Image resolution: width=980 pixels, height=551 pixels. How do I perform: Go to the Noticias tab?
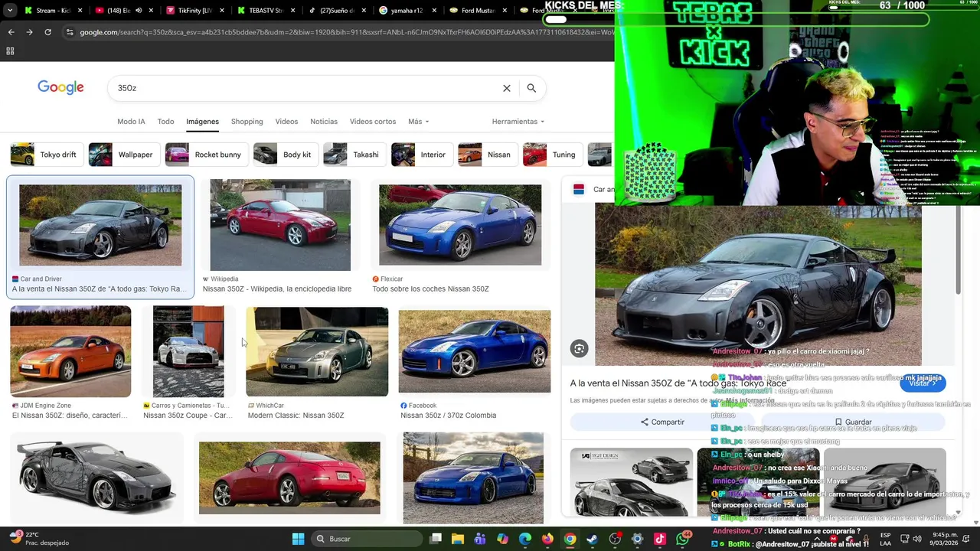click(324, 122)
